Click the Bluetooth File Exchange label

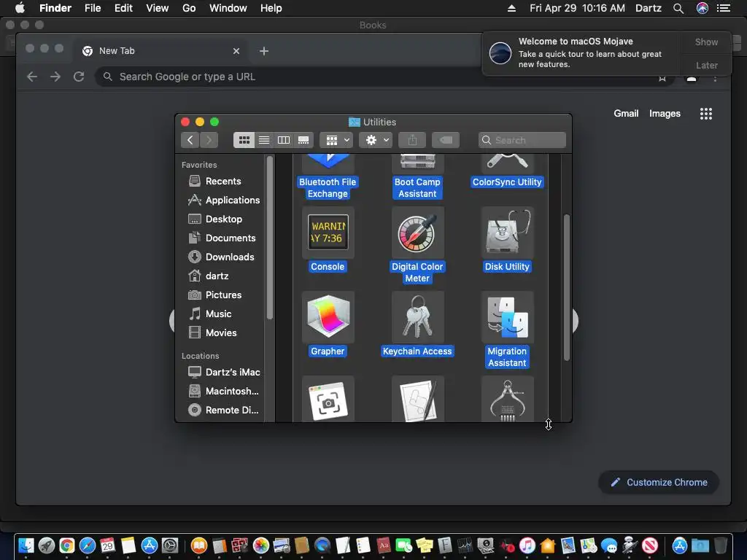328,187
